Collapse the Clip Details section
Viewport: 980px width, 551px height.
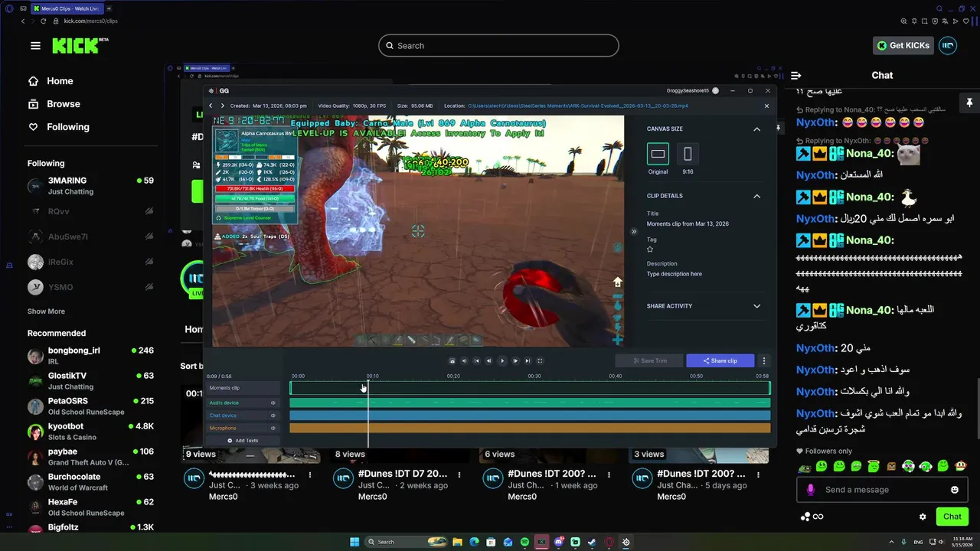click(756, 196)
